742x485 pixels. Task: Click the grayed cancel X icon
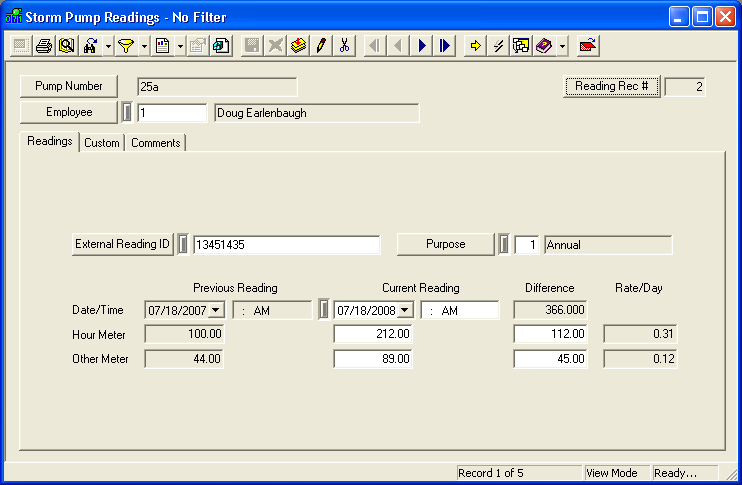275,46
